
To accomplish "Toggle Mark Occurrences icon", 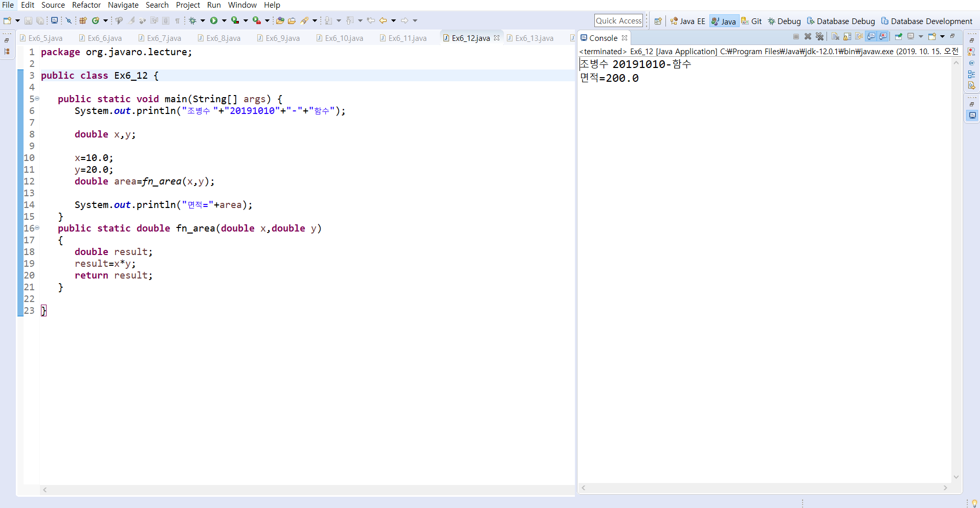I will [131, 20].
